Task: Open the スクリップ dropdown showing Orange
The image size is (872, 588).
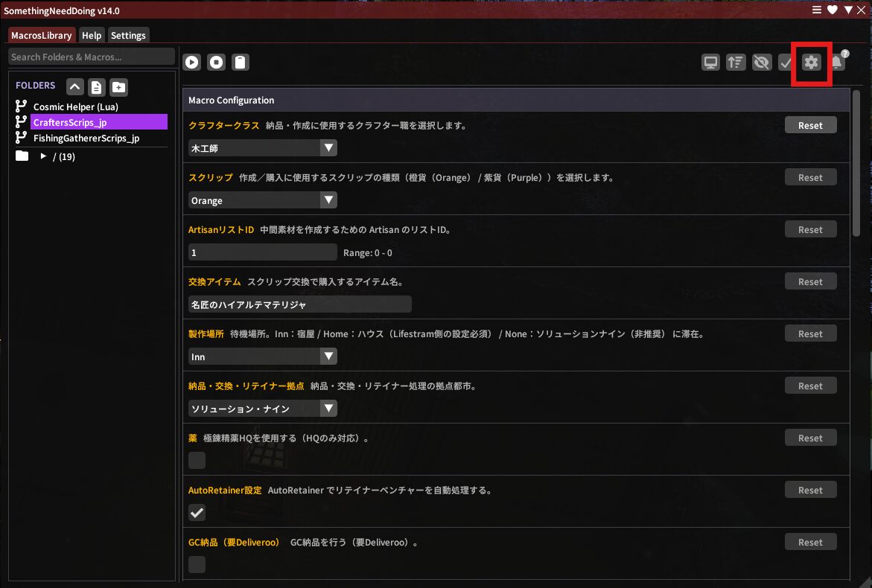Action: coord(262,200)
